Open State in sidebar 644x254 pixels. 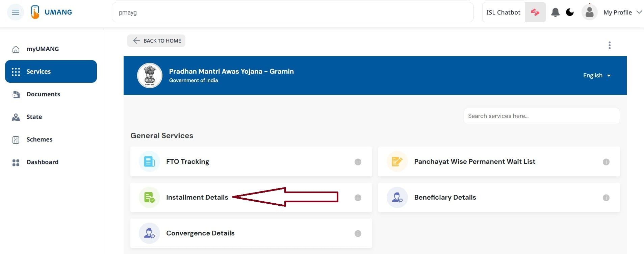click(x=51, y=117)
